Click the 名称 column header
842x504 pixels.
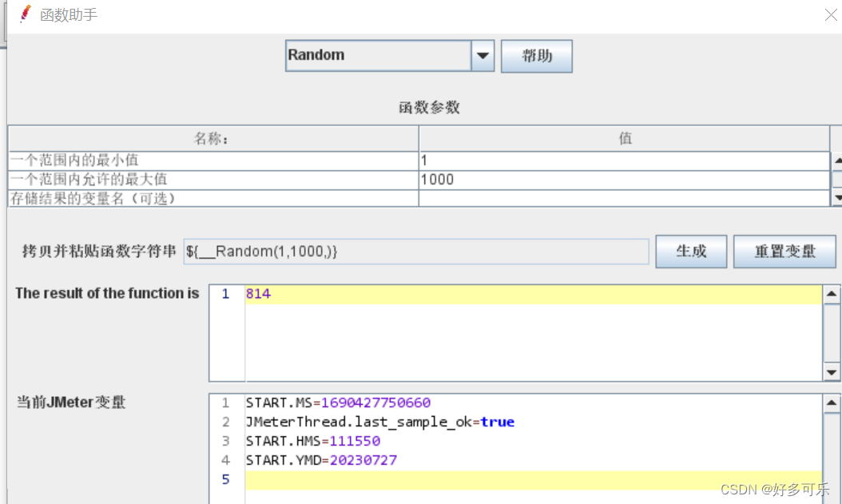point(213,139)
